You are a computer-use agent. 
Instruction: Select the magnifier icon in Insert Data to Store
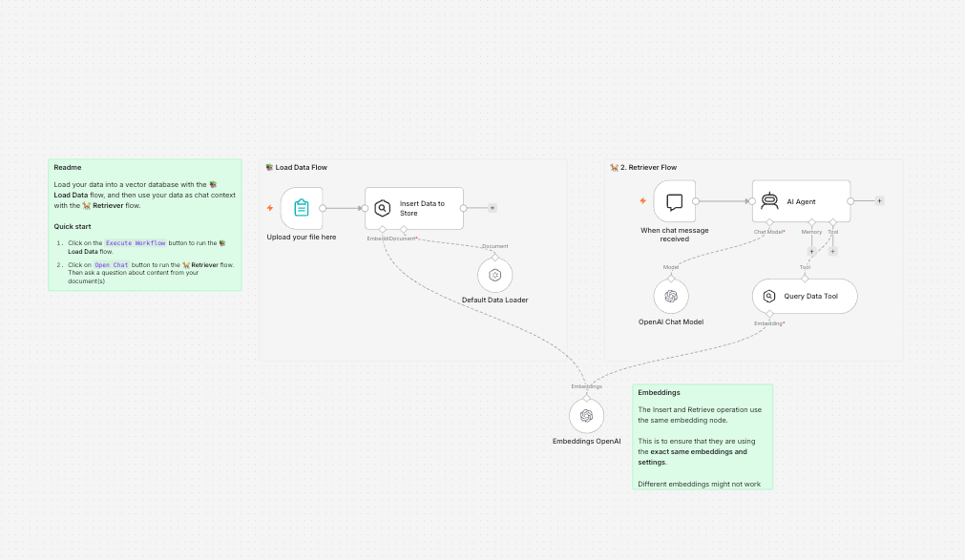pos(382,209)
